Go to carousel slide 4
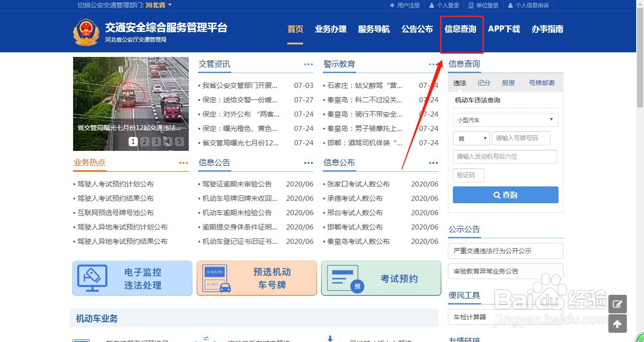Viewport: 644px width, 342px height. (168, 142)
